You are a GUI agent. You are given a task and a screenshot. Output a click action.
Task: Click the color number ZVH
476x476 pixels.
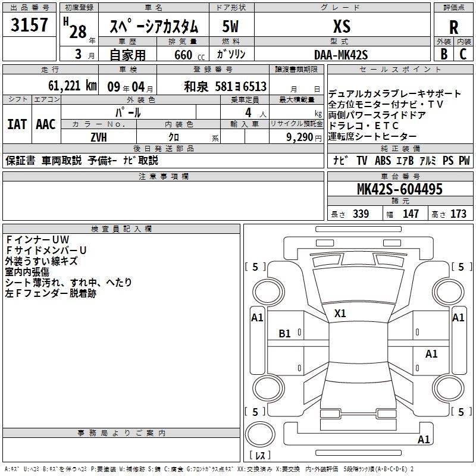tap(98, 137)
